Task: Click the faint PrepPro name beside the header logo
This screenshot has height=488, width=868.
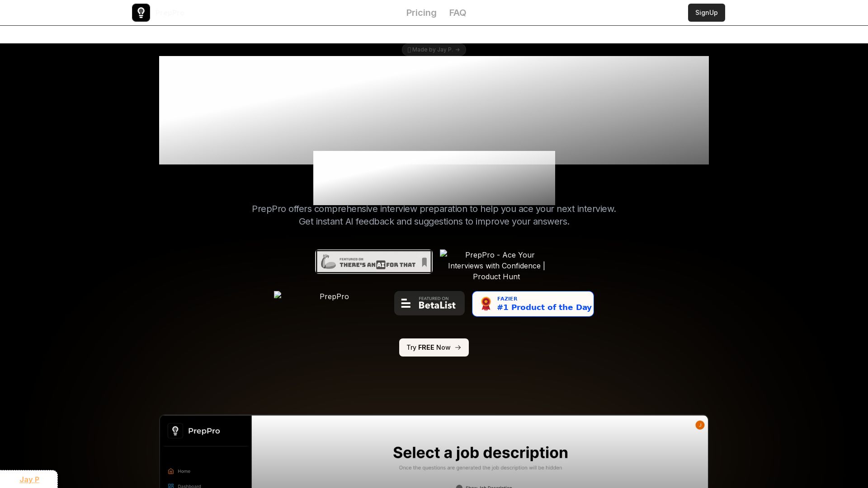Action: point(170,13)
